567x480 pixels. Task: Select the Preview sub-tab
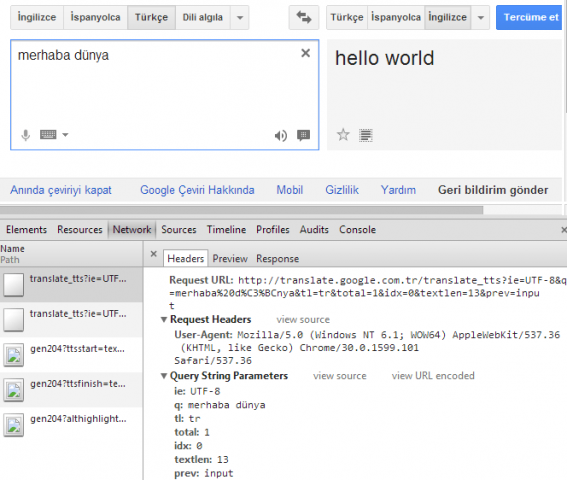[230, 259]
